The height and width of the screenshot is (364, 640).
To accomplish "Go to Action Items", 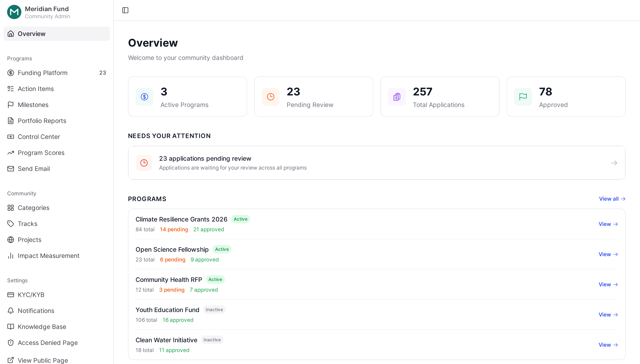I will tap(57, 89).
